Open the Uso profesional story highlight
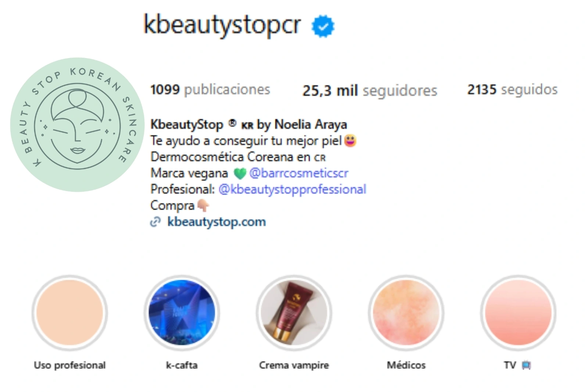 coord(70,313)
